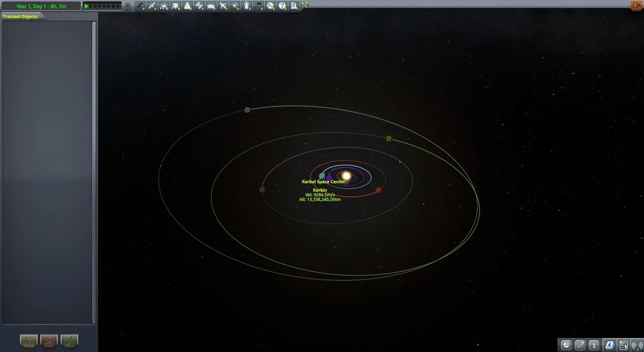
Task: Open the KSPedia rocket book
Action: [x=609, y=345]
